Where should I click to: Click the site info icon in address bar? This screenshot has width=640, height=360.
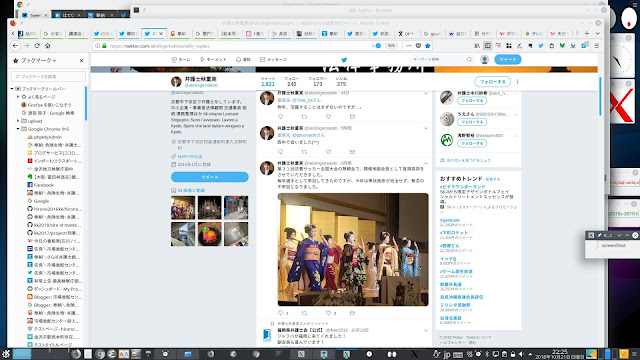coord(97,46)
